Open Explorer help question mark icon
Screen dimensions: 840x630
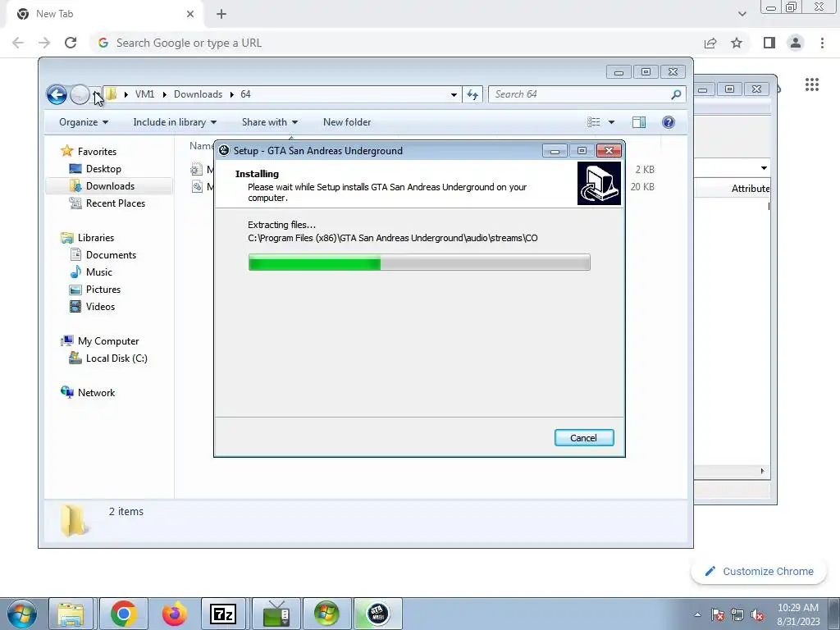click(x=668, y=122)
